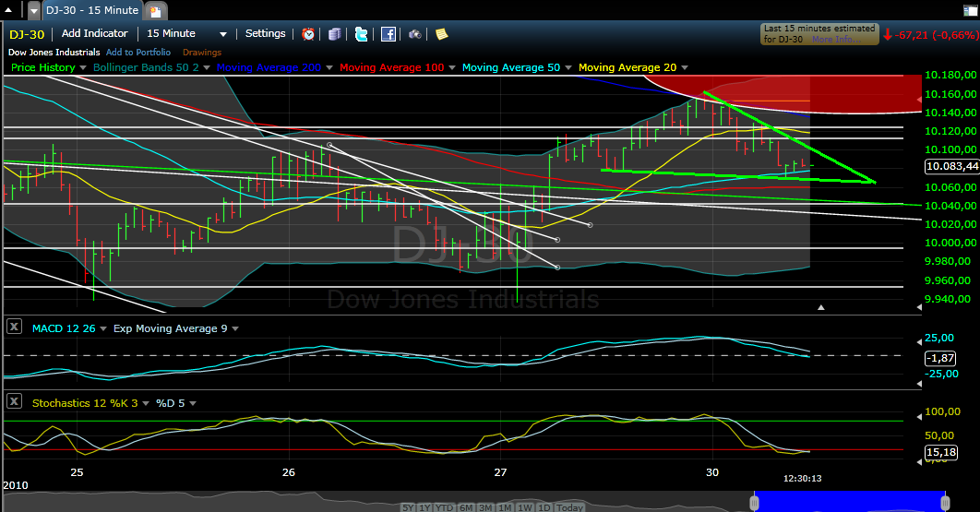Click Add to Portfolio link
Viewport: 980px width, 512px height.
138,53
